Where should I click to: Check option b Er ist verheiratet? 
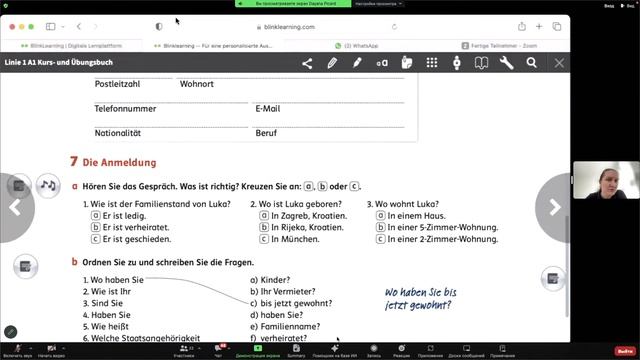(x=95, y=227)
